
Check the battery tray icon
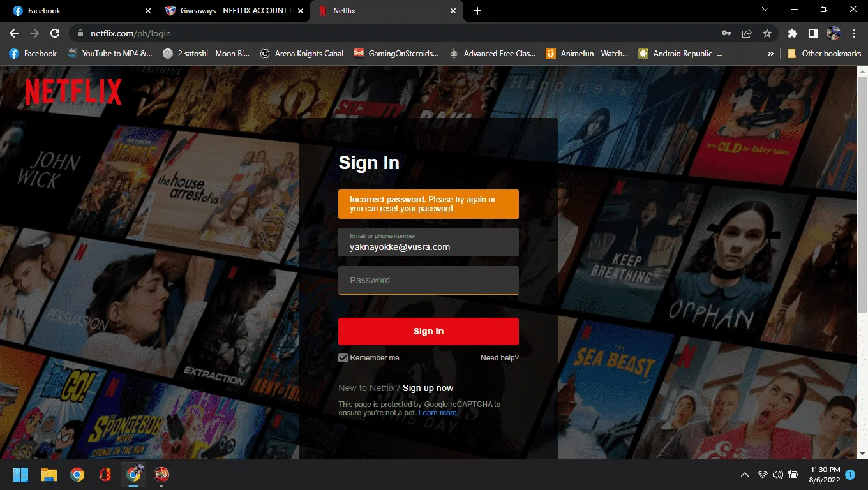coord(793,475)
